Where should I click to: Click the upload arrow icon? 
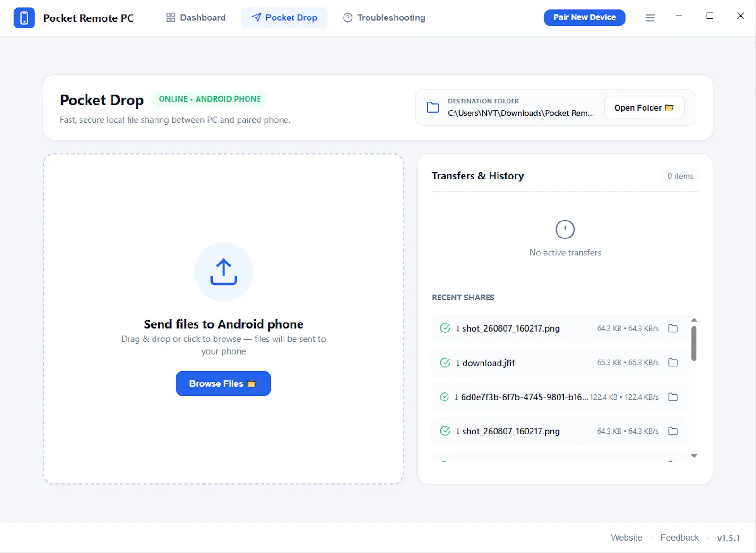coord(223,272)
